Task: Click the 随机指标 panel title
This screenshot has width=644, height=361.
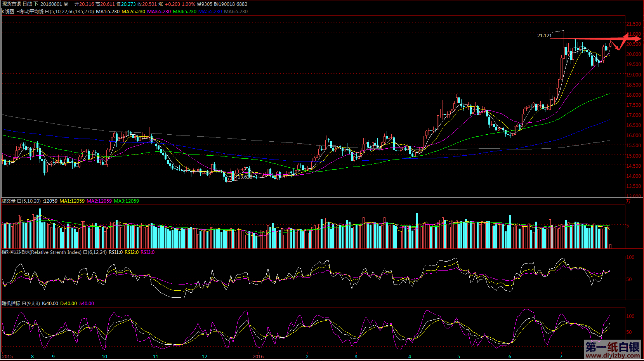Action: tap(10, 304)
